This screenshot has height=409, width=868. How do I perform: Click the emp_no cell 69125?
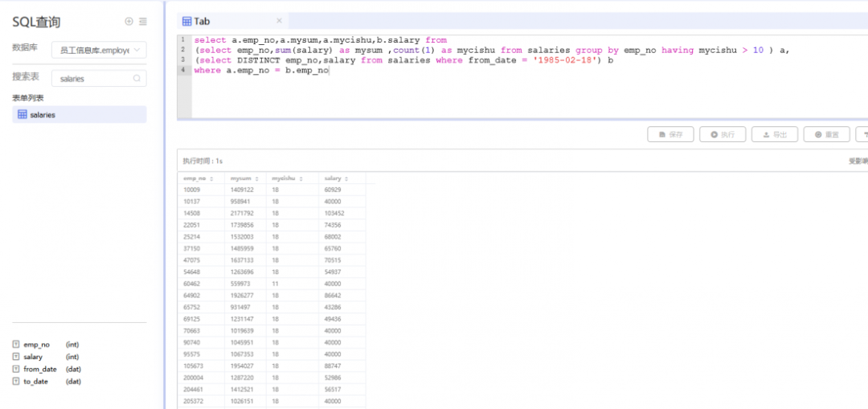(x=201, y=319)
